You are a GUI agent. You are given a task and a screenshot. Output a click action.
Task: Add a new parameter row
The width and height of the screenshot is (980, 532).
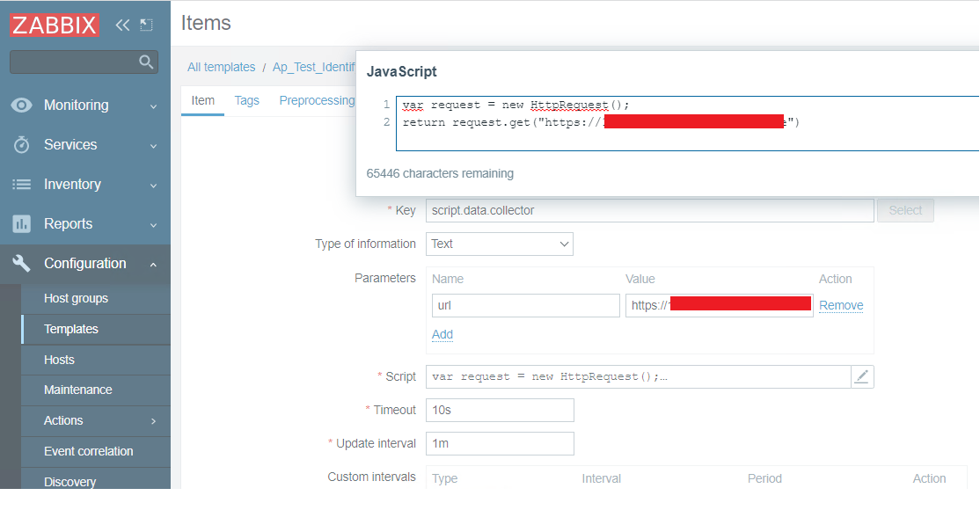pos(442,334)
